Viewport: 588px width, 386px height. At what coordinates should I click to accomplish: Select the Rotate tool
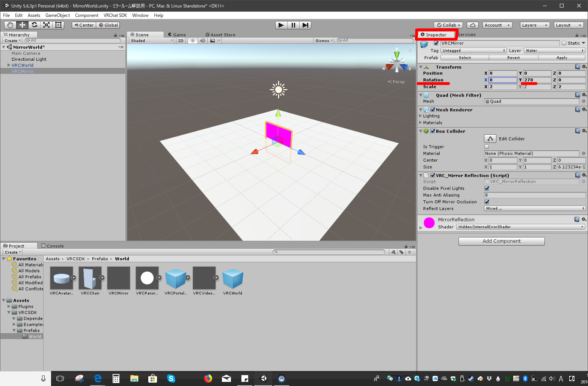[x=34, y=25]
